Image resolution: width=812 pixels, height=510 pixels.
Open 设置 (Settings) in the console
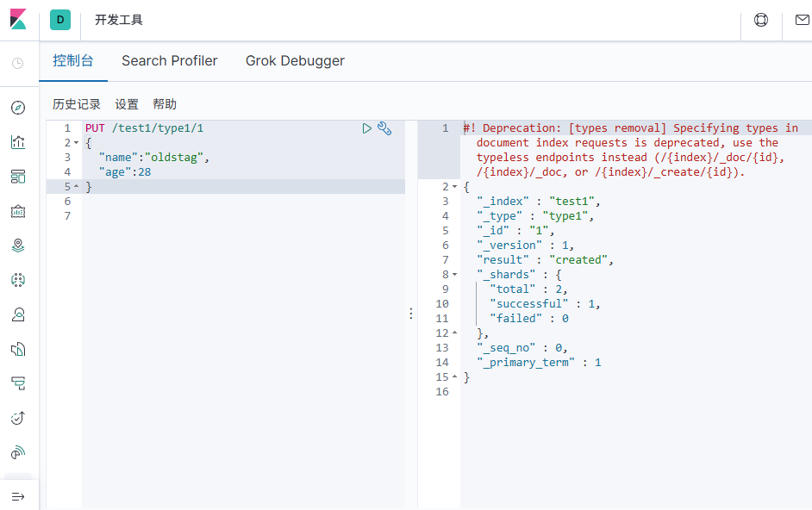pos(127,104)
